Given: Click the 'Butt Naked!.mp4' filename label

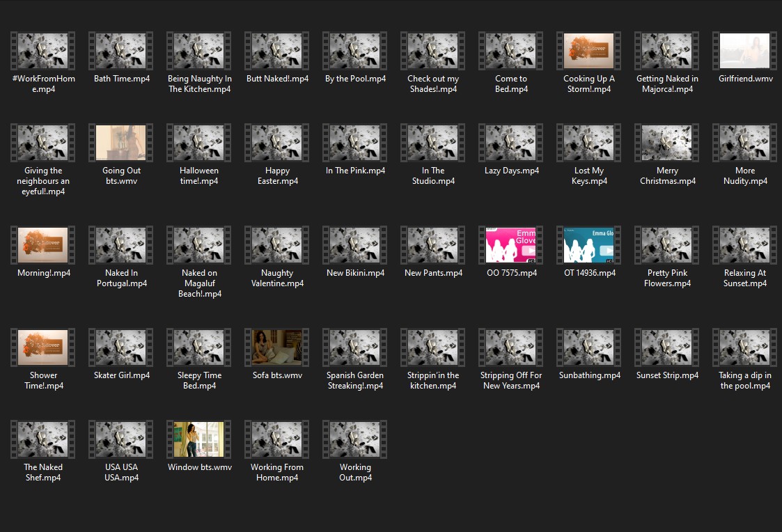Looking at the screenshot, I should [x=276, y=79].
